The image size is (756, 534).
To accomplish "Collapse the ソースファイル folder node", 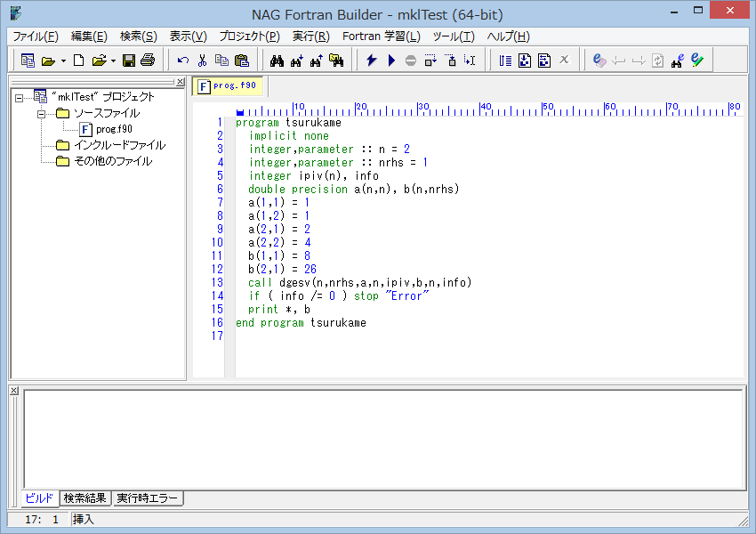I will tap(41, 113).
